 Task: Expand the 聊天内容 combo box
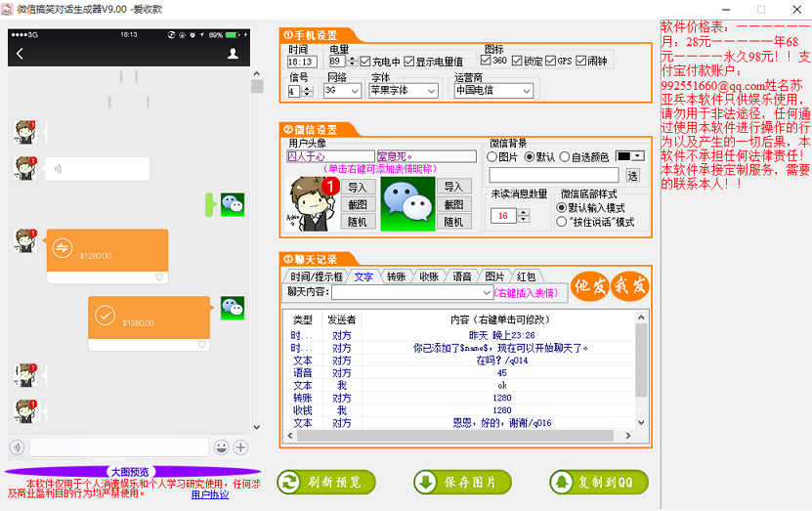(487, 292)
